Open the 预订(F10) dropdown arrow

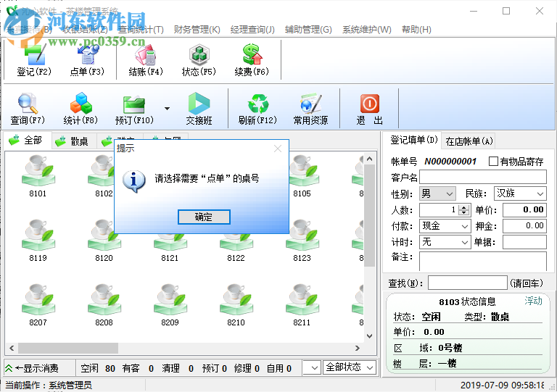click(x=167, y=109)
